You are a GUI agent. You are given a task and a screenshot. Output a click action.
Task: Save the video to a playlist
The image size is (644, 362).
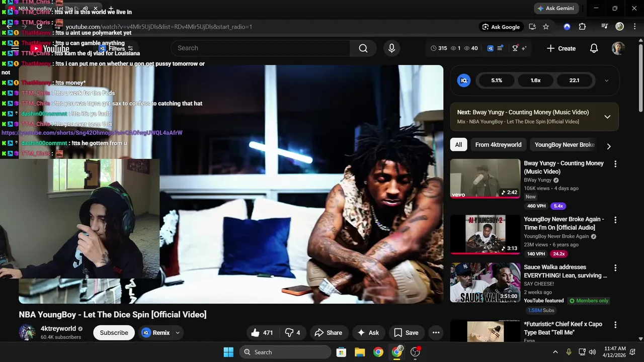[x=406, y=333]
